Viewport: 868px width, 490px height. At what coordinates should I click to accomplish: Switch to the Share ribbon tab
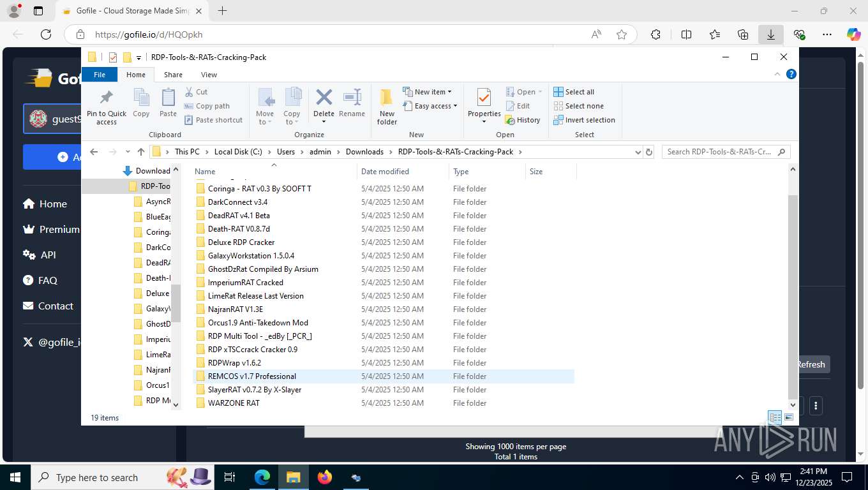(x=173, y=75)
